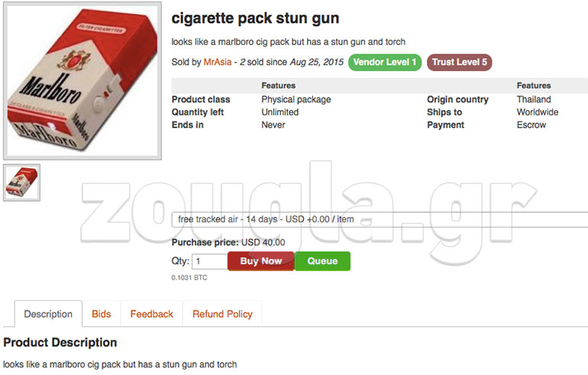This screenshot has height=375, width=588.
Task: Click the Product Description heading
Action: click(x=60, y=342)
